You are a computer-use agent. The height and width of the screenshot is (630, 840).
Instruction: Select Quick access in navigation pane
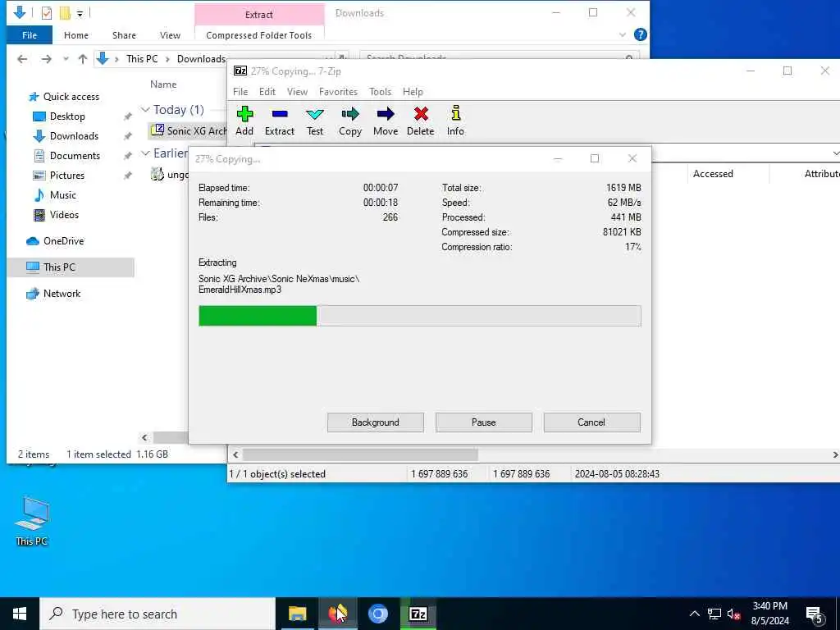pyautogui.click(x=71, y=97)
